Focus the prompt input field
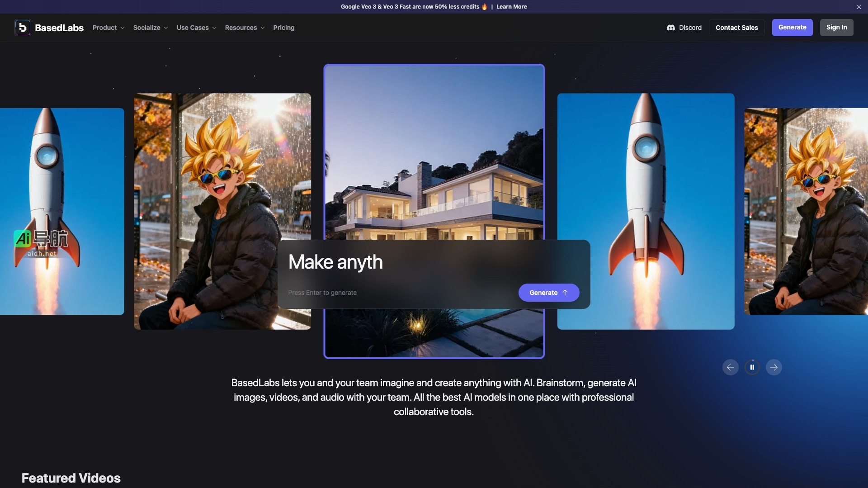The height and width of the screenshot is (488, 868). coord(398,293)
